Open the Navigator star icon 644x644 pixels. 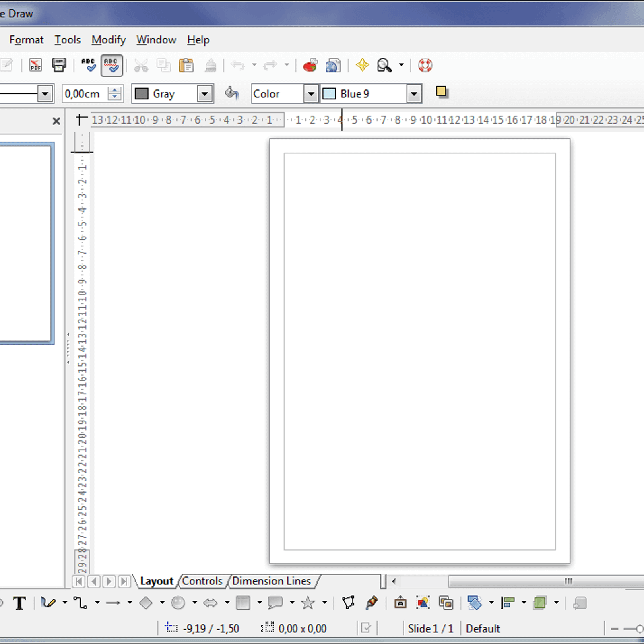pyautogui.click(x=362, y=65)
